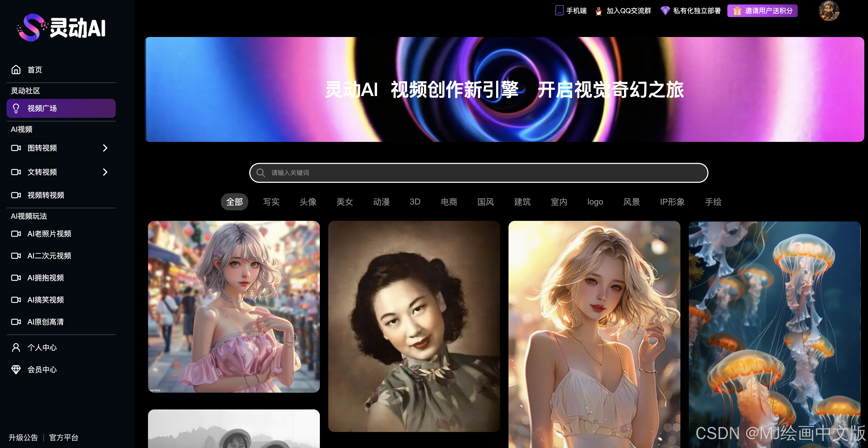Click the person icon for 个人中心

[x=16, y=347]
